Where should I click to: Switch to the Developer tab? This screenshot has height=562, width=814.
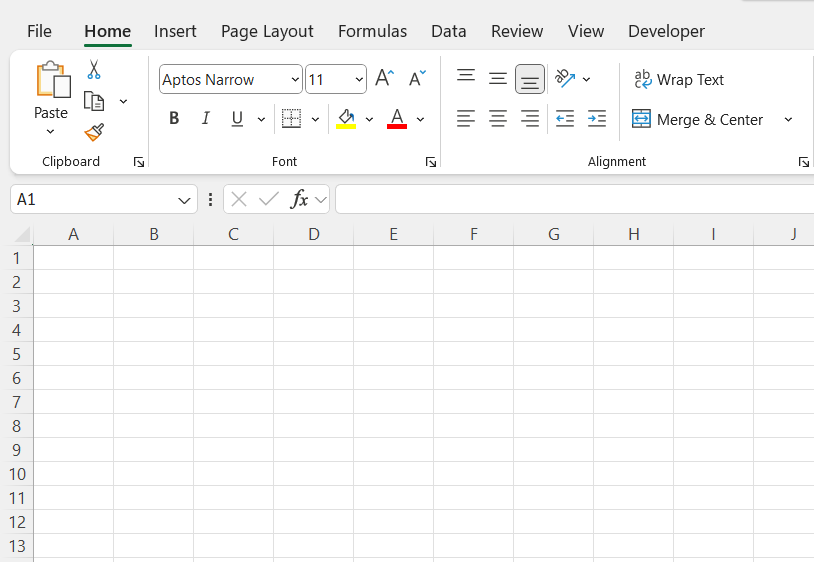coord(666,31)
